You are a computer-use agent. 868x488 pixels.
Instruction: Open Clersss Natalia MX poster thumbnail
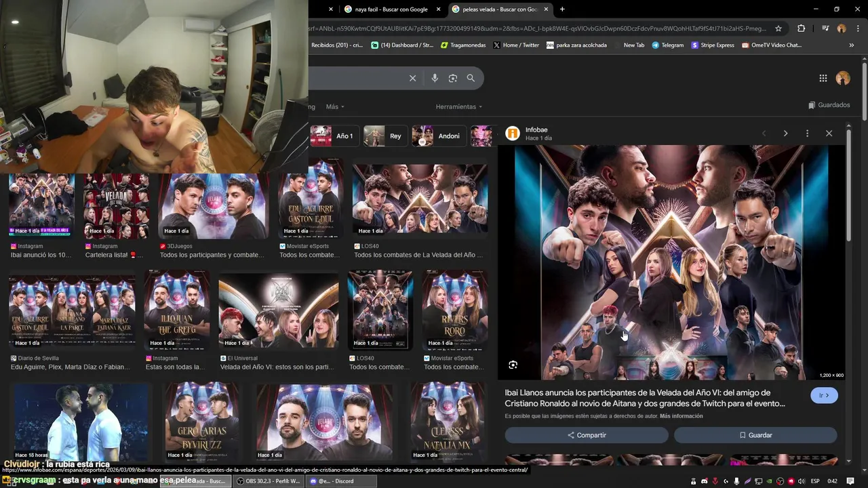(448, 422)
